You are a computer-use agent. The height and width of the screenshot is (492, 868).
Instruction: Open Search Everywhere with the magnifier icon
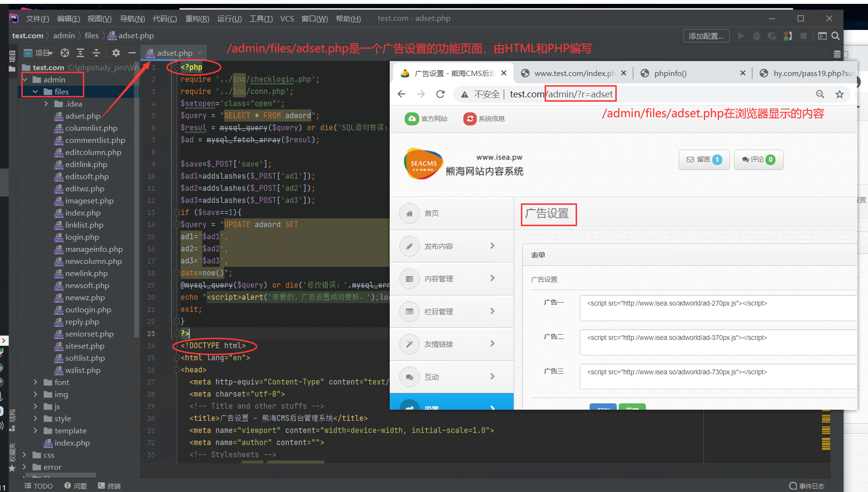click(836, 35)
